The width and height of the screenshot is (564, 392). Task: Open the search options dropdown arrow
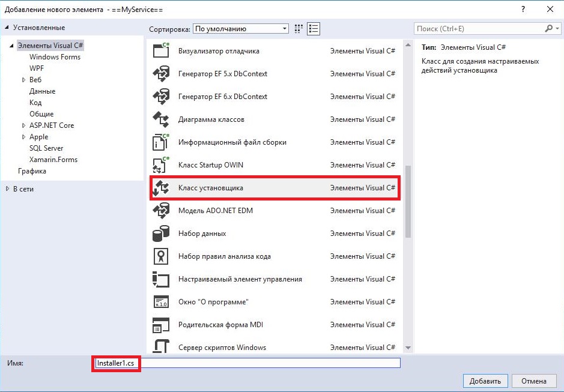(x=557, y=28)
